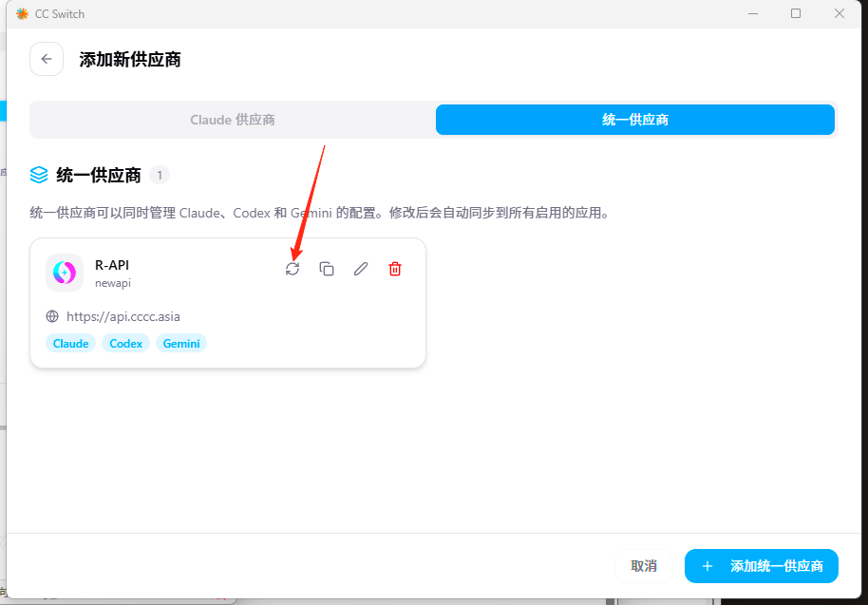Switch to the Claude 供应商 tab
This screenshot has width=868, height=605.
point(233,120)
